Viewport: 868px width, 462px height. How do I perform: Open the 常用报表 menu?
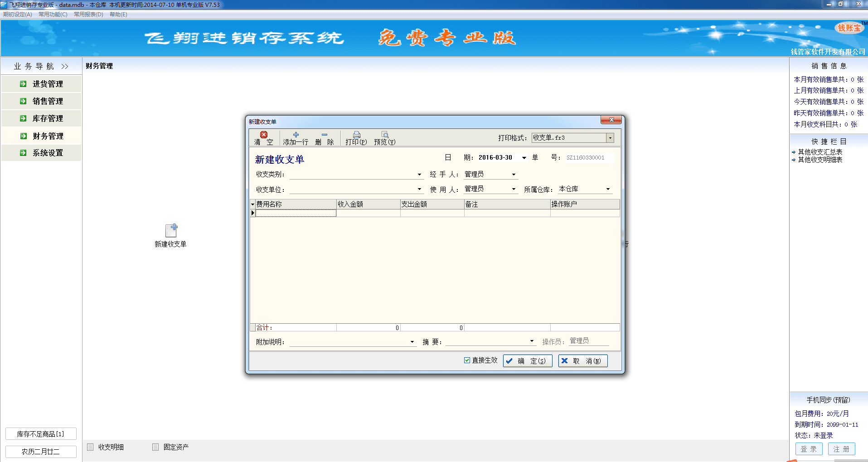[88, 15]
